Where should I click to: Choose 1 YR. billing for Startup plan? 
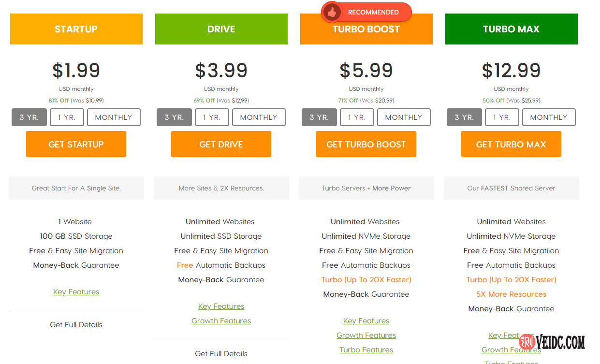67,117
